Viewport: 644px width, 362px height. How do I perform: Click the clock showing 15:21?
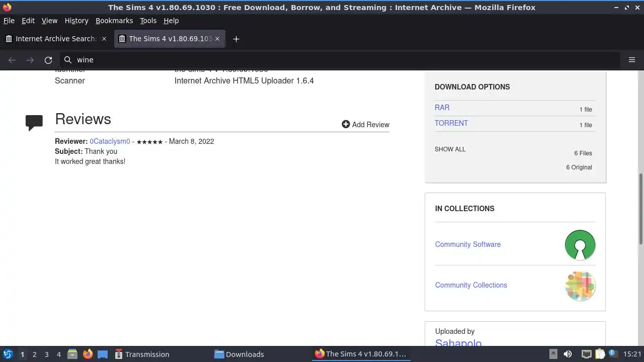click(x=632, y=354)
